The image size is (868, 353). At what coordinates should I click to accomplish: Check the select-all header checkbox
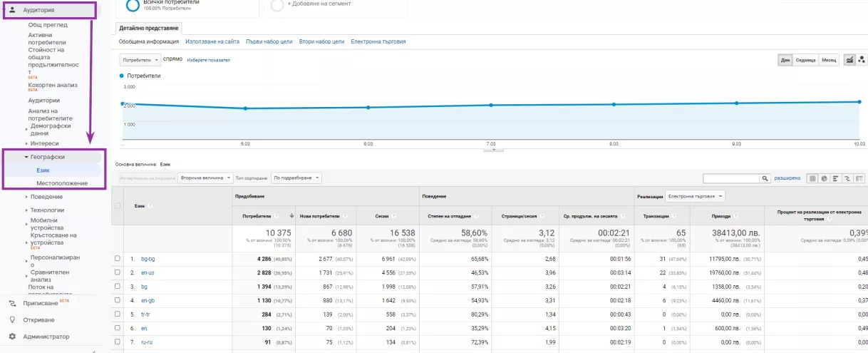118,206
